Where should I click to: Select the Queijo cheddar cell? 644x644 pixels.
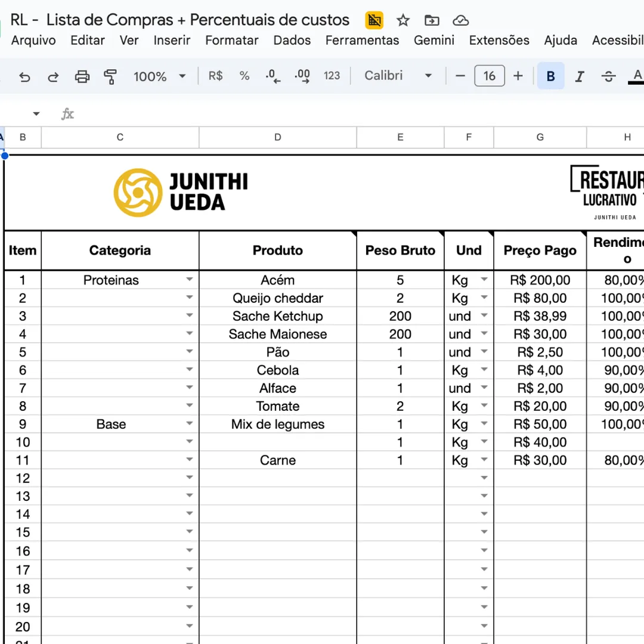[278, 298]
